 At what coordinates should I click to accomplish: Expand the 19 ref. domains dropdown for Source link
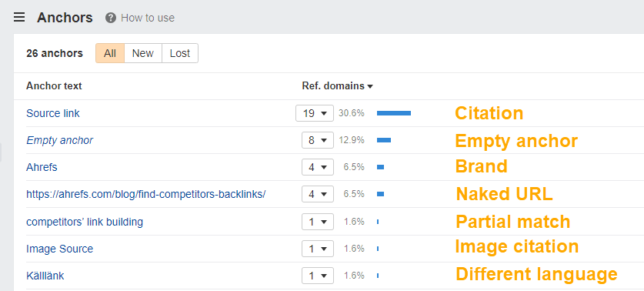(x=315, y=113)
